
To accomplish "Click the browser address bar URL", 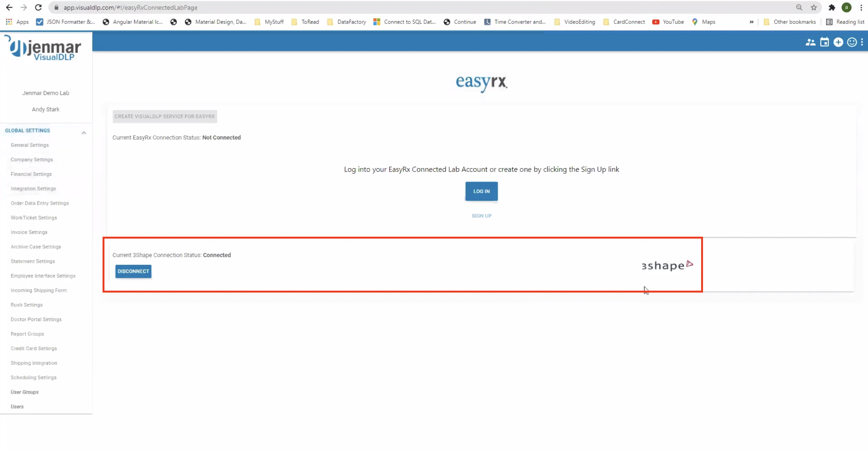I will 131,7.
